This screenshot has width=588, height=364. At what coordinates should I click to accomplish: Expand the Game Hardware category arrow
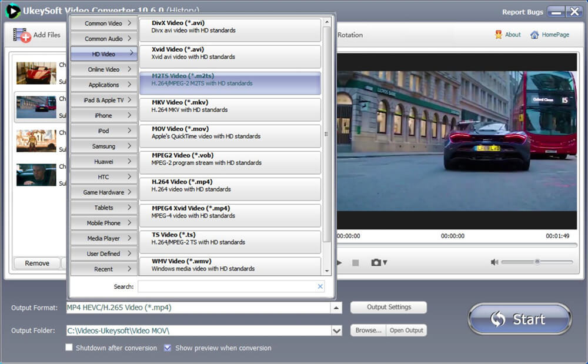(129, 192)
